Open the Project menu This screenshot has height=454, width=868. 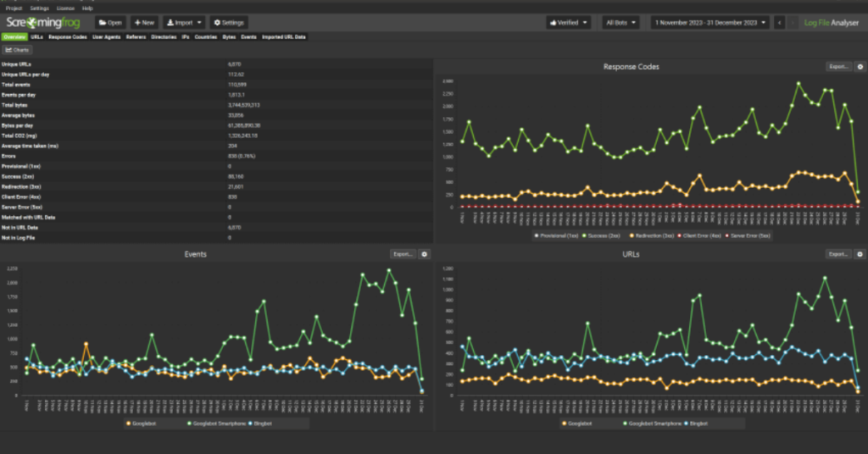point(14,8)
